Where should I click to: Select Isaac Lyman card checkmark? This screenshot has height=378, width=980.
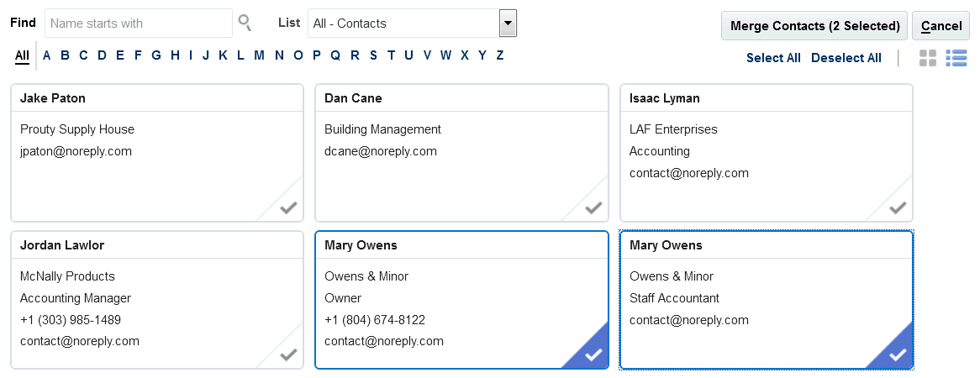(x=898, y=207)
